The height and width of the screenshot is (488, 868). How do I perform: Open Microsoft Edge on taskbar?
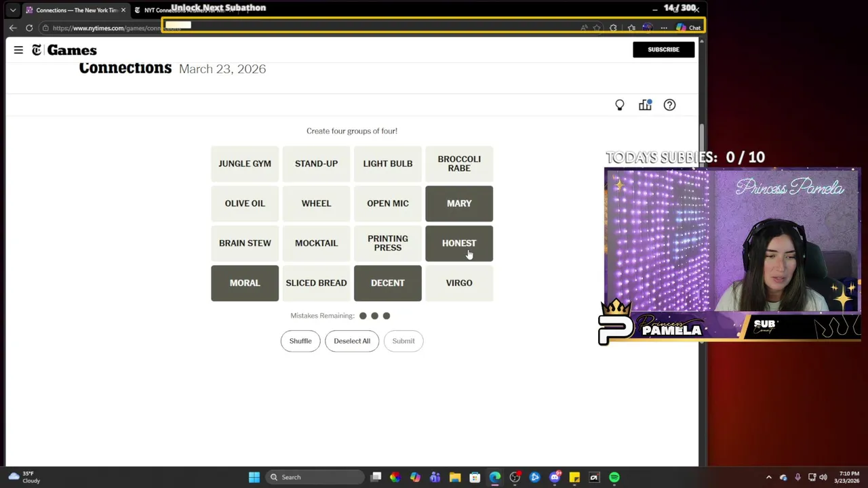click(x=495, y=477)
